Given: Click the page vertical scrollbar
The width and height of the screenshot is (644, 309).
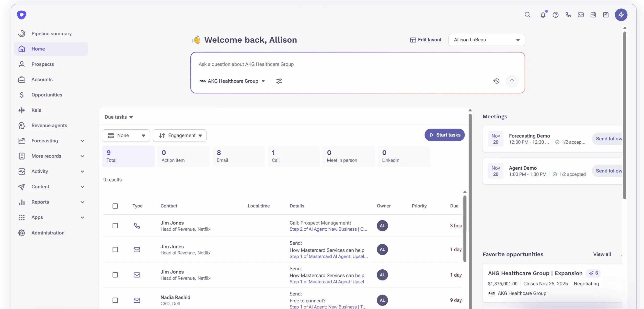Looking at the screenshot, I should 625,115.
